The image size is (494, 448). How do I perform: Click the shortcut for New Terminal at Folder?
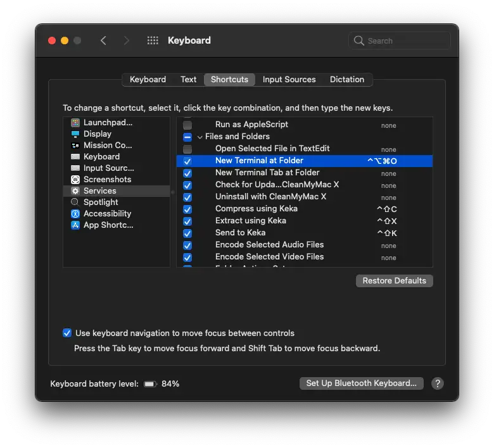click(382, 161)
